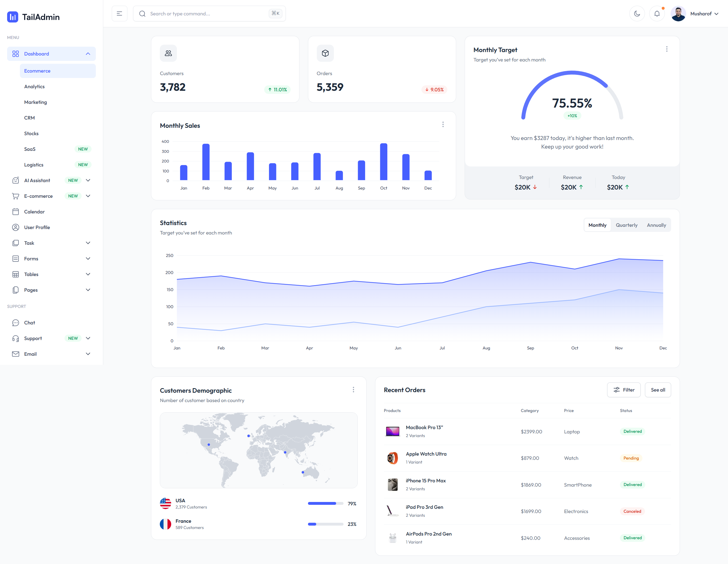Screen dimensions: 728x564
Task: Focus the search or type command field
Action: 209,14
